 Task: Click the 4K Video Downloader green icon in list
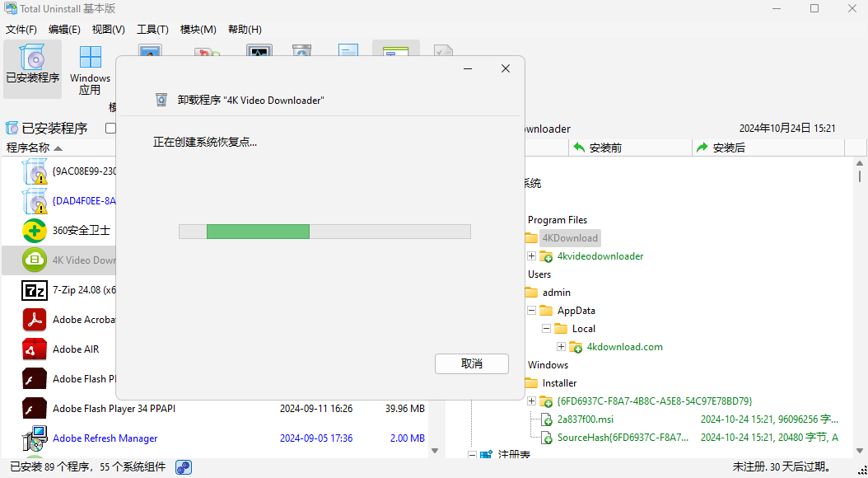click(35, 260)
